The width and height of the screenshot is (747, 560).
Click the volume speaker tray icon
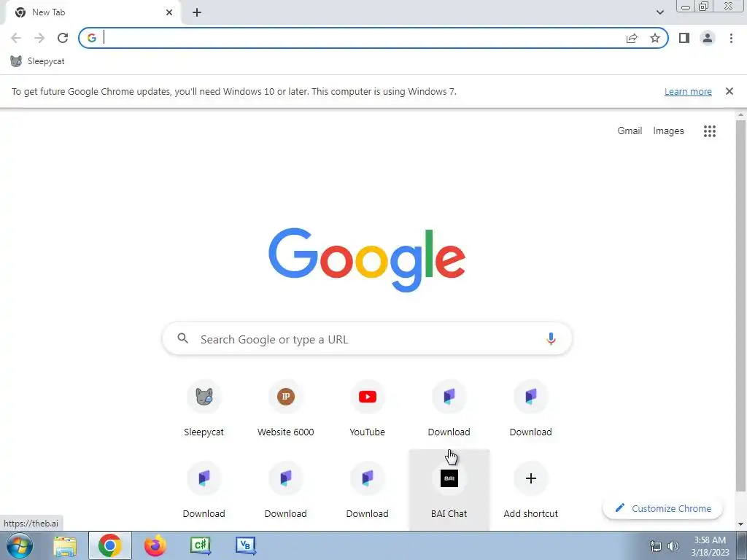(x=673, y=545)
